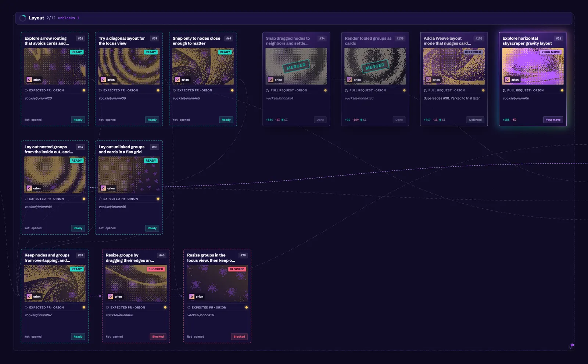The width and height of the screenshot is (588, 364).
Task: Click expected PR circle icon on card #69
Action: [x=174, y=90]
